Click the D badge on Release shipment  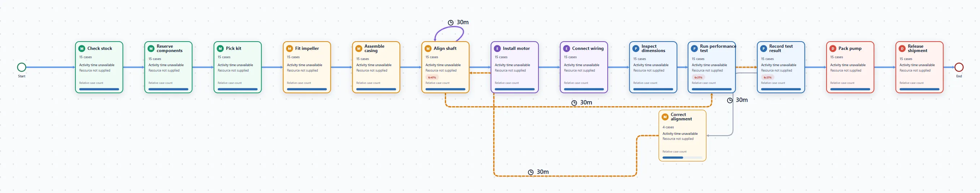(902, 49)
